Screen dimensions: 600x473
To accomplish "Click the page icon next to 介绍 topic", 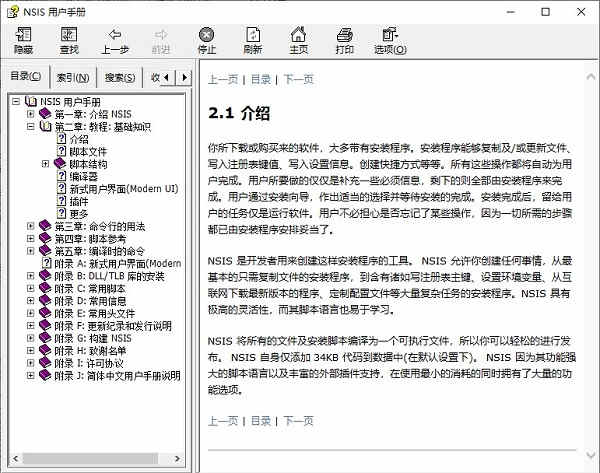I will (61, 139).
